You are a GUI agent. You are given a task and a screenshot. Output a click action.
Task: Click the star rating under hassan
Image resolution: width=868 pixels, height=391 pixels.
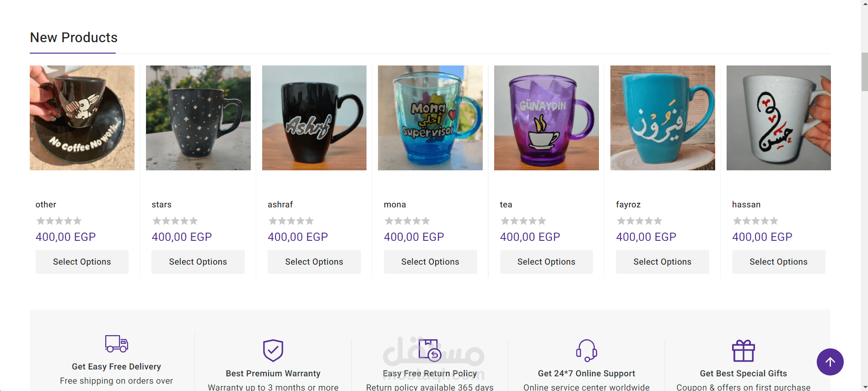755,221
